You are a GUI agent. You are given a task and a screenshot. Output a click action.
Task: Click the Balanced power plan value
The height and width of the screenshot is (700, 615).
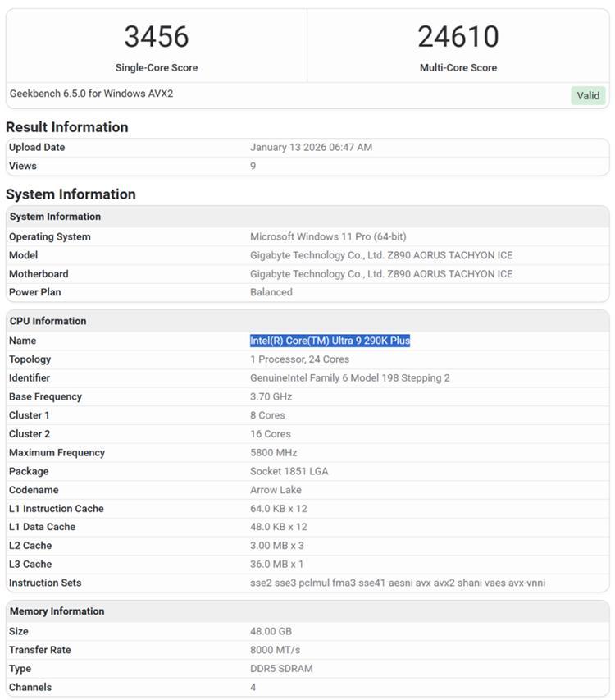[x=271, y=292]
